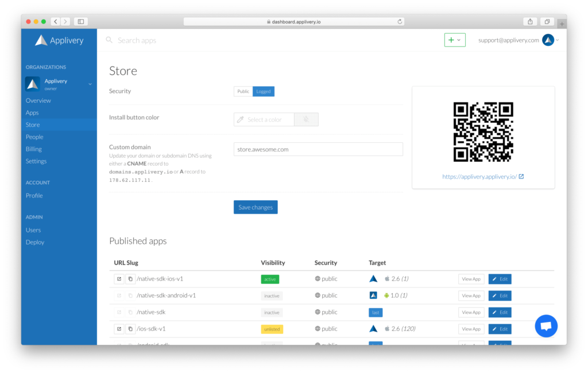Click the store QR code image
This screenshot has height=373, width=588.
(x=483, y=132)
